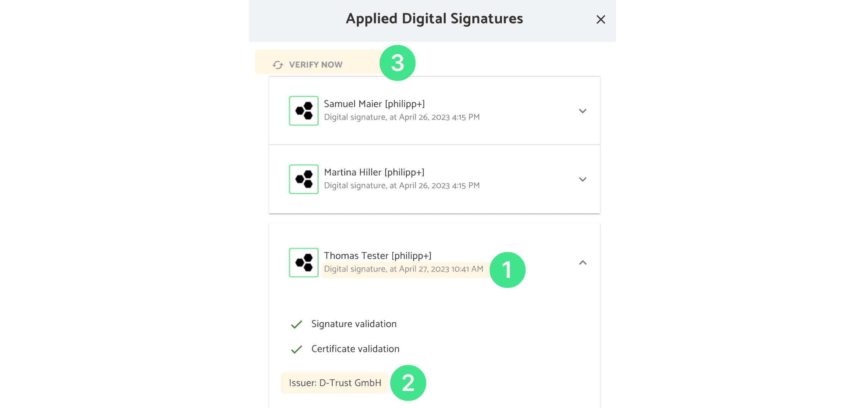Expand Samuel Maier signature details chevron
Viewport: 868px width, 408px height.
click(x=582, y=111)
